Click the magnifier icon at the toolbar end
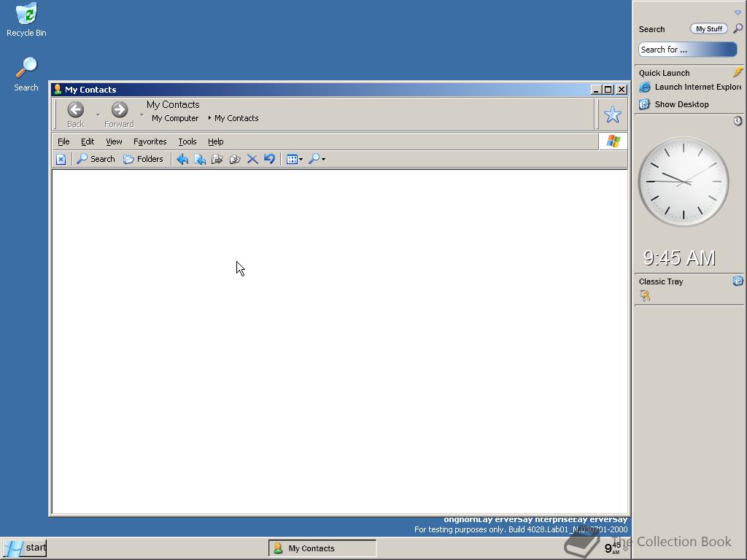747x560 pixels. coord(314,159)
